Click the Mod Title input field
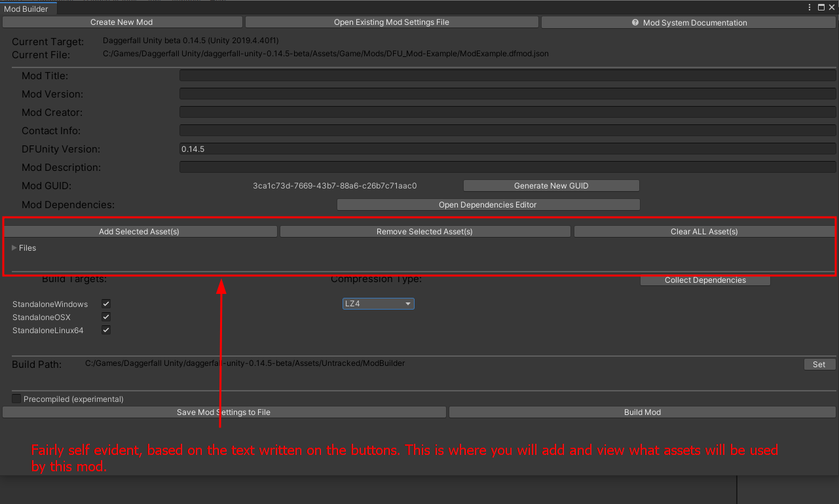 [x=508, y=76]
